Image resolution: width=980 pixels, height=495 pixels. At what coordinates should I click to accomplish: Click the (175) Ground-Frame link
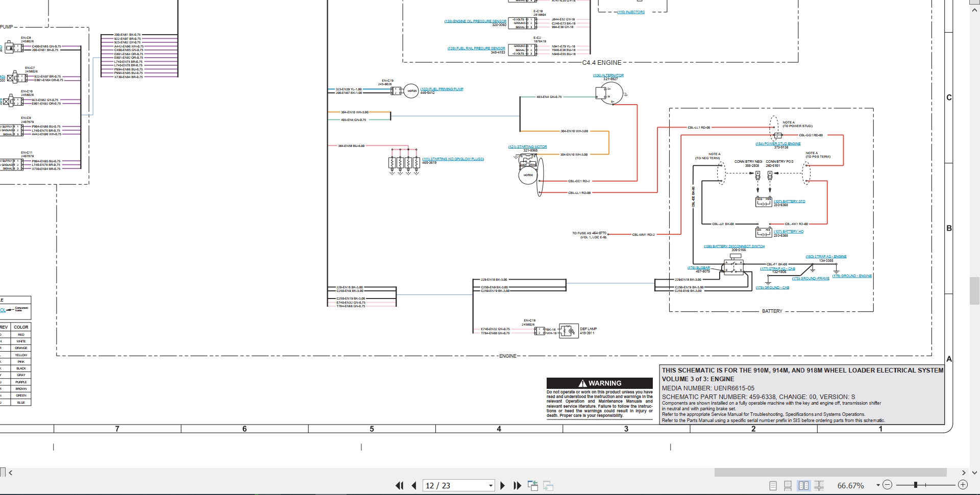coord(811,279)
